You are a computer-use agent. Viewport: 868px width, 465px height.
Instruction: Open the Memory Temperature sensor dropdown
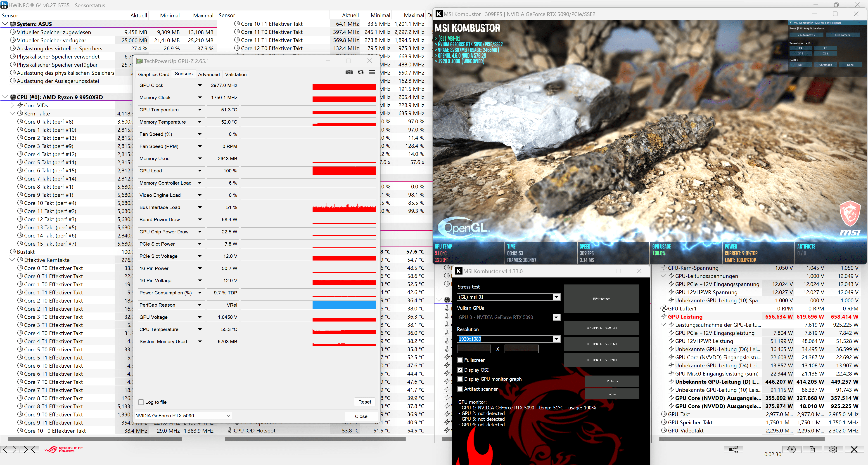point(200,122)
